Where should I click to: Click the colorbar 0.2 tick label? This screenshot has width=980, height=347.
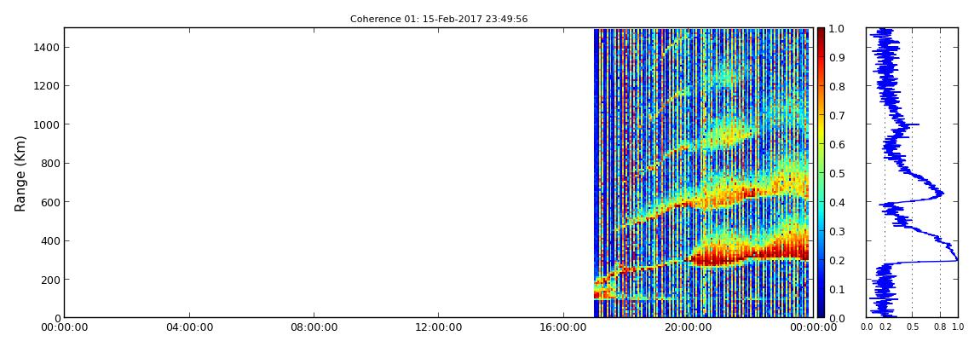click(x=836, y=260)
